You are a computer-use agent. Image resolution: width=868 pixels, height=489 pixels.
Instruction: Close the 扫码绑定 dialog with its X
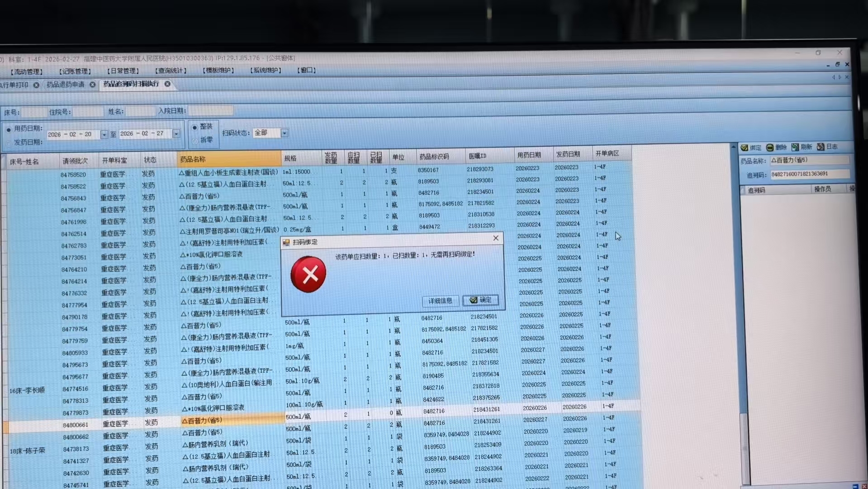496,238
